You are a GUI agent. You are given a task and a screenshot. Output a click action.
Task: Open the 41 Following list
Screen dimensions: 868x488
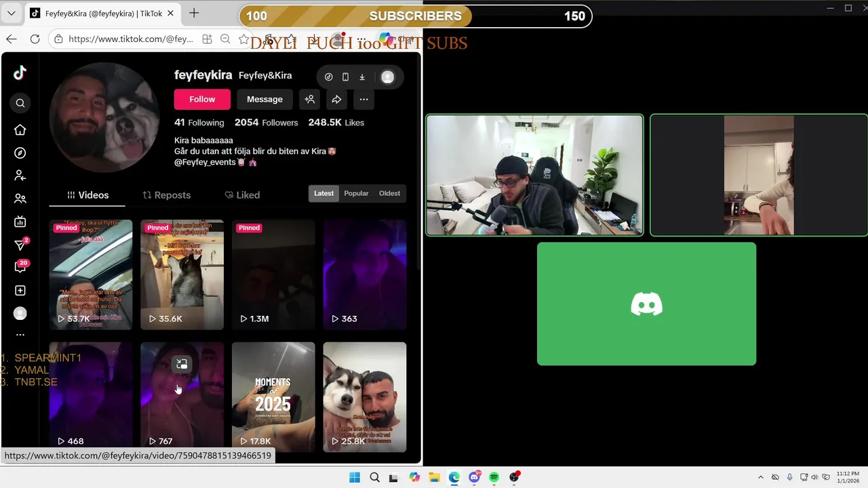pos(199,123)
